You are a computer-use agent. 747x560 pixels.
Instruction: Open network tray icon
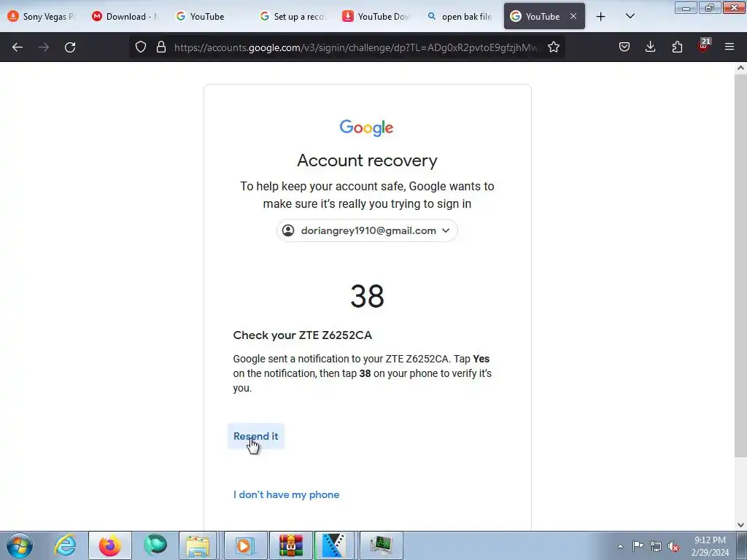pos(656,547)
